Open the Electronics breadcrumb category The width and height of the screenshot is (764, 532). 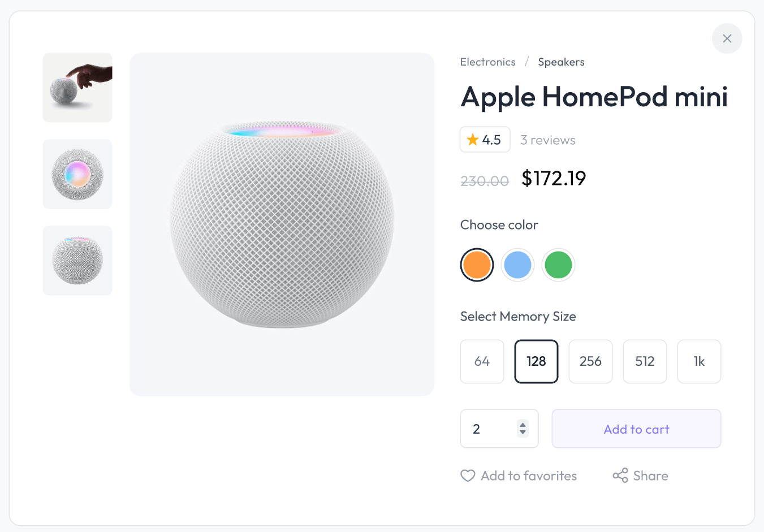coord(487,62)
